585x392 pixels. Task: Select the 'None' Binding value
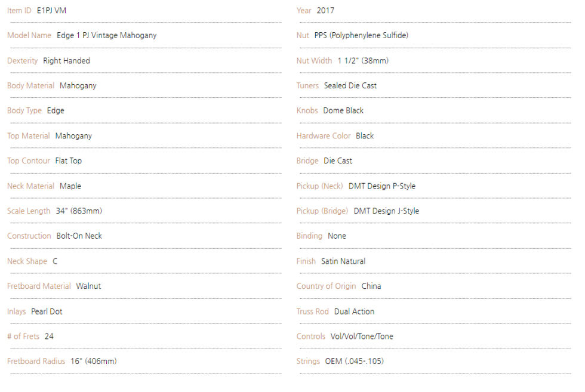(337, 236)
